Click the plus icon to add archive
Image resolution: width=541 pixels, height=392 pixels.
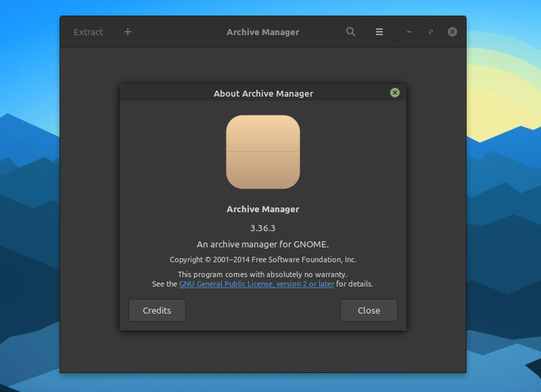point(127,32)
